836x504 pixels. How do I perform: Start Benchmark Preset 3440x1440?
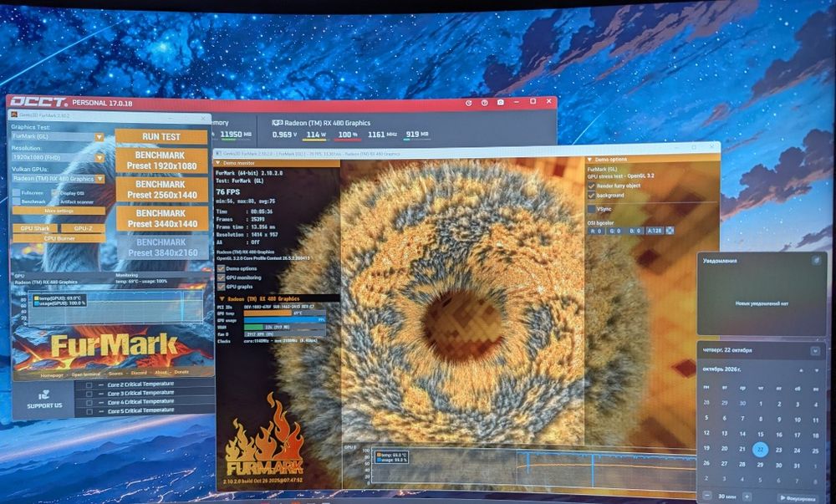[x=162, y=218]
